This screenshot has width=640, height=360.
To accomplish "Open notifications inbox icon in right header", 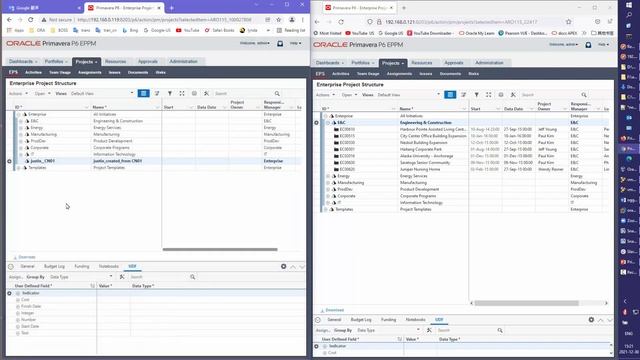I will pos(588,44).
